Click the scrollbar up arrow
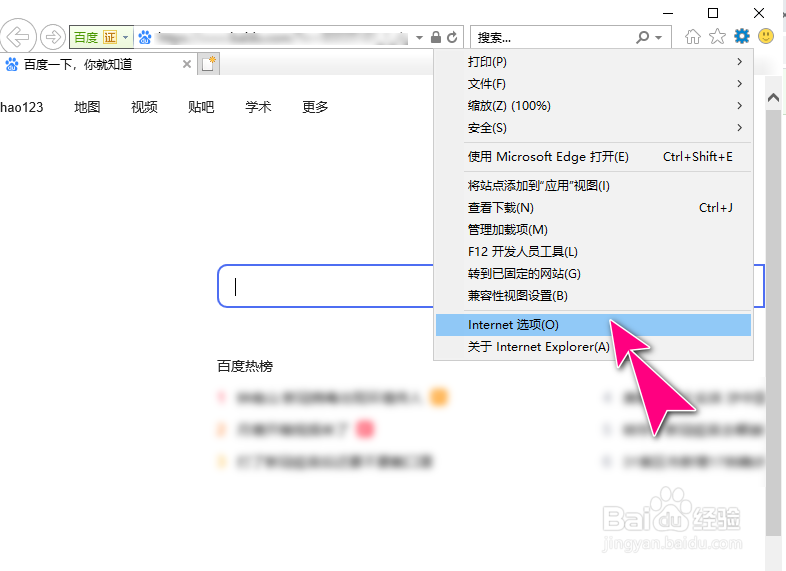 773,97
